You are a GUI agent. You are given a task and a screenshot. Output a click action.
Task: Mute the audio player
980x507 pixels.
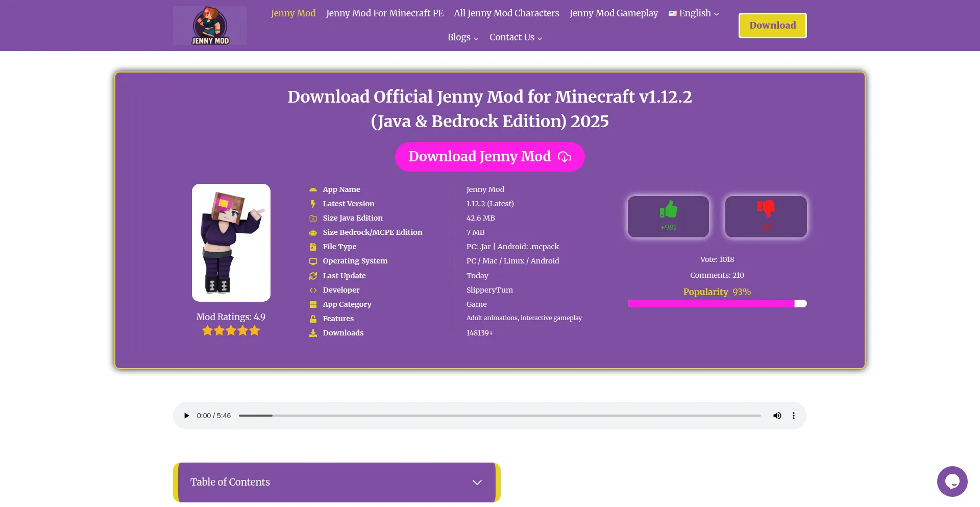pos(777,415)
